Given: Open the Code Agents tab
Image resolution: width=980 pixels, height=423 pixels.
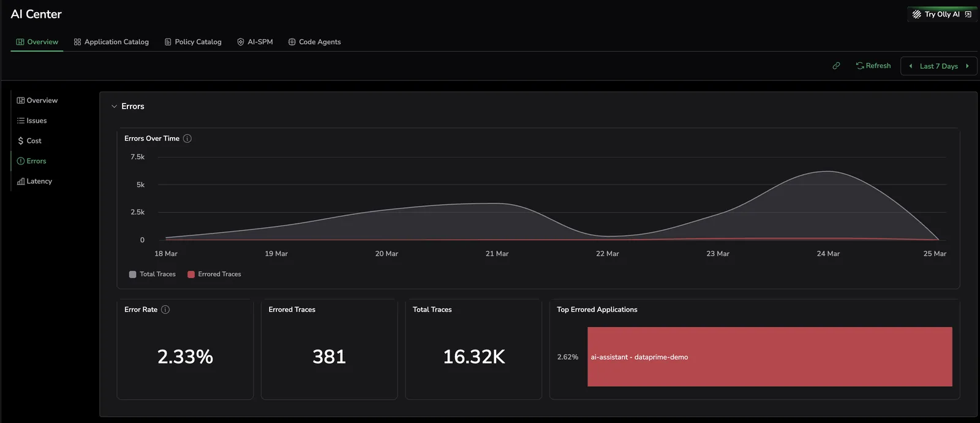Looking at the screenshot, I should coord(314,42).
